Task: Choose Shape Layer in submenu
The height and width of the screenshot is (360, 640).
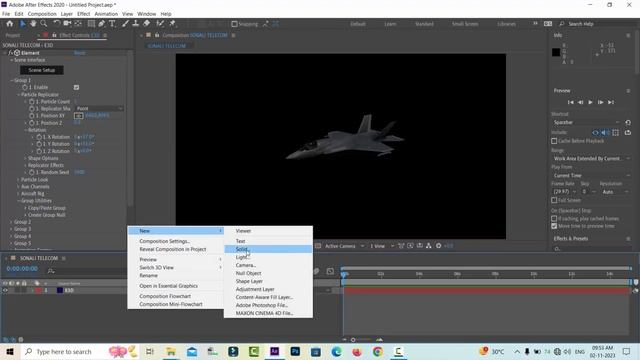Action: [x=268, y=281]
